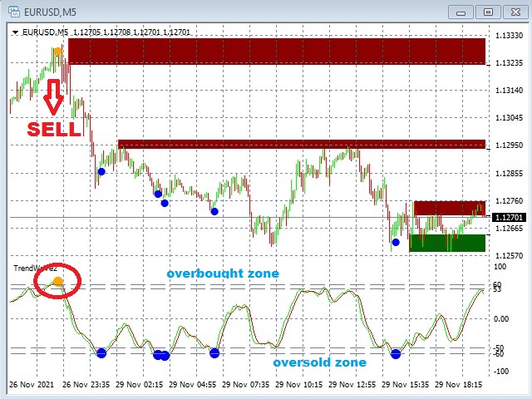Click the blue price dot above 29 Nov 04:55
The image size is (532, 399).
(x=214, y=212)
